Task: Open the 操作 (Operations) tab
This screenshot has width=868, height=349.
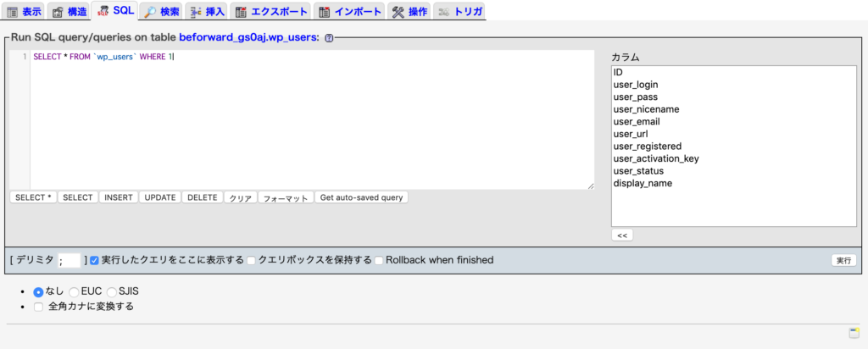Action: pyautogui.click(x=409, y=12)
